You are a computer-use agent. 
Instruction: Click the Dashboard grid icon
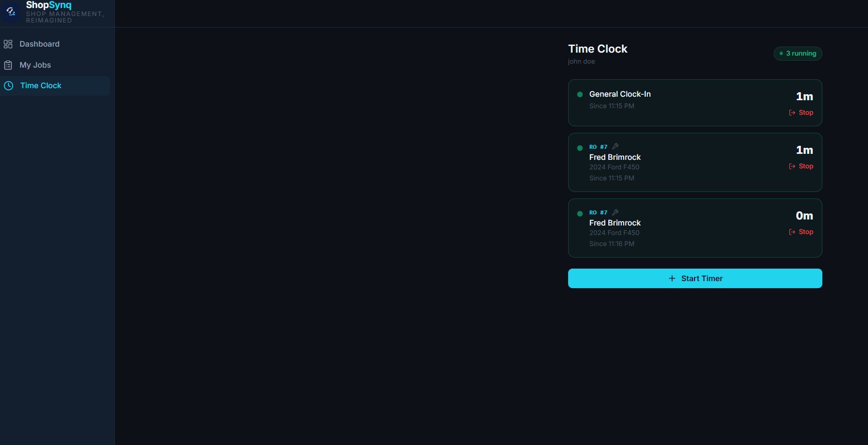pyautogui.click(x=8, y=44)
